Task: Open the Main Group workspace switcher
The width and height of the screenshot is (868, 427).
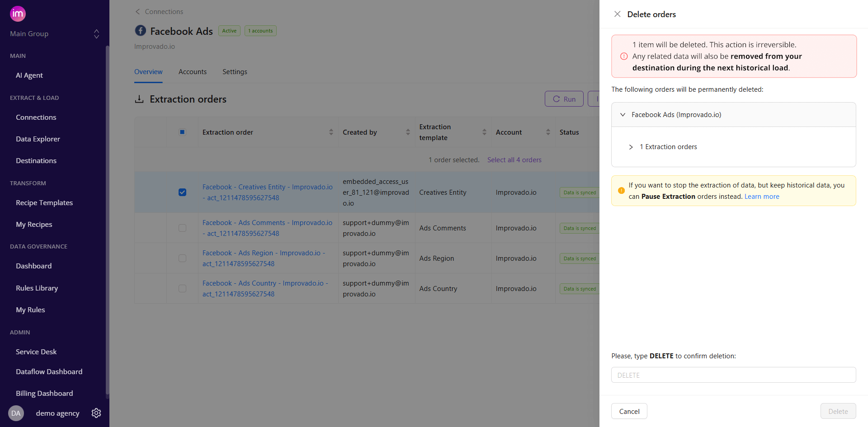Action: click(96, 34)
